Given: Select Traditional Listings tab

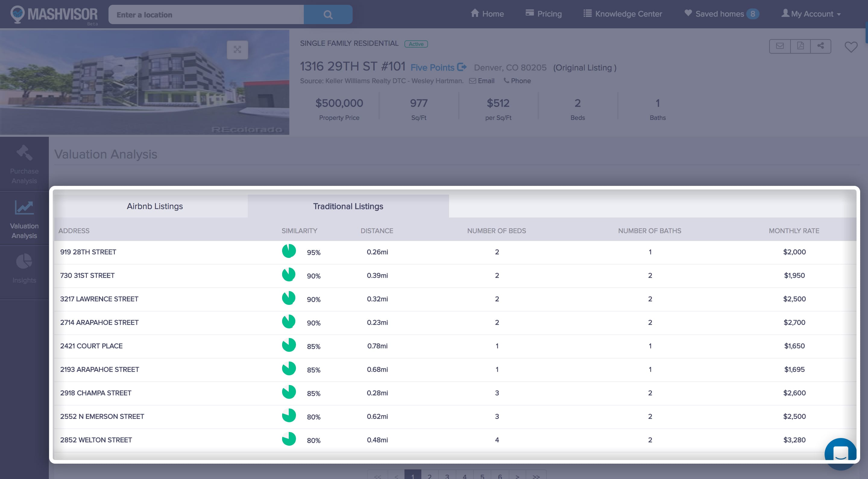Looking at the screenshot, I should coord(348,206).
